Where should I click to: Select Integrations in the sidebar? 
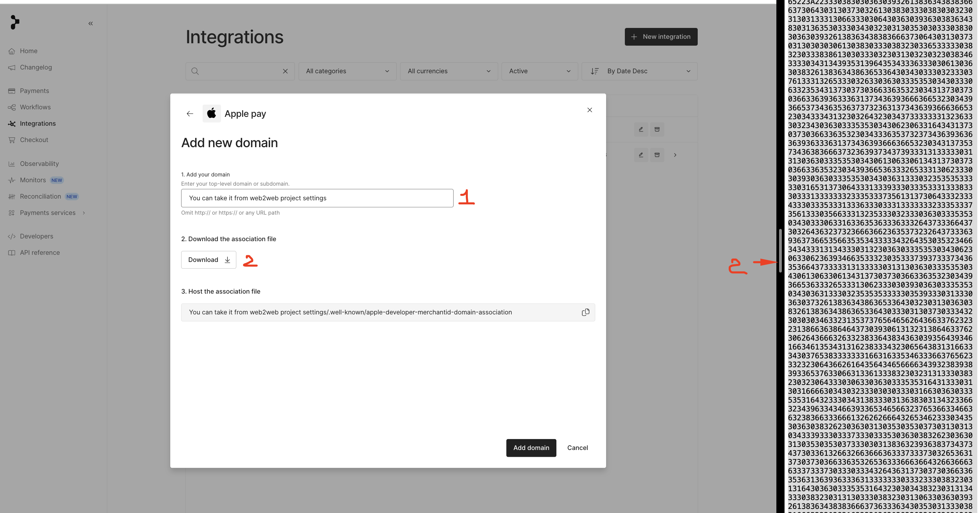[38, 124]
